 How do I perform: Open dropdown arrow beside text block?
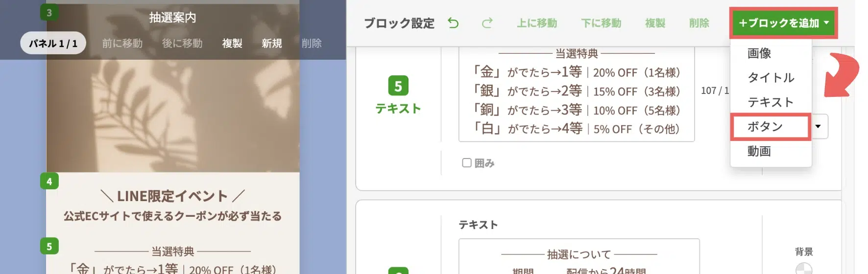[818, 127]
